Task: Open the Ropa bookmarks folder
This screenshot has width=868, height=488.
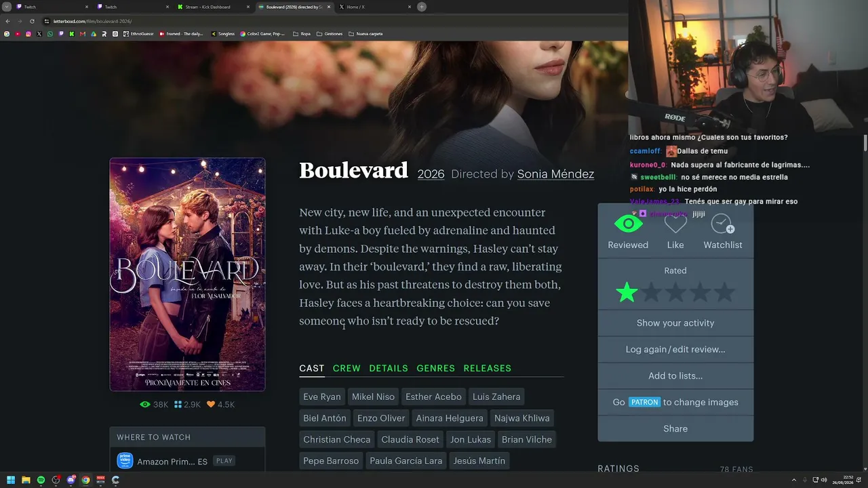Action: tap(302, 34)
